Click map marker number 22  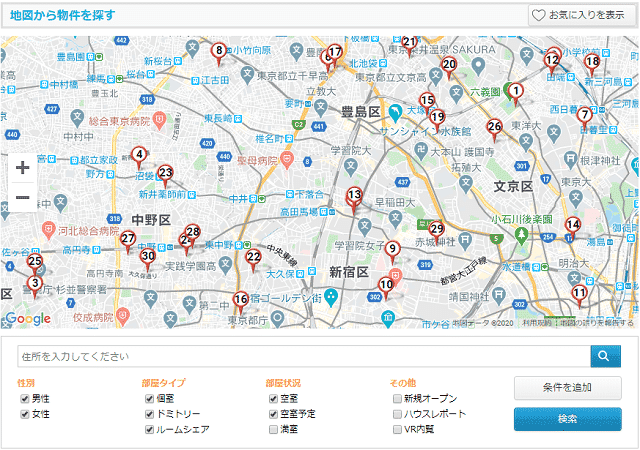(x=253, y=258)
